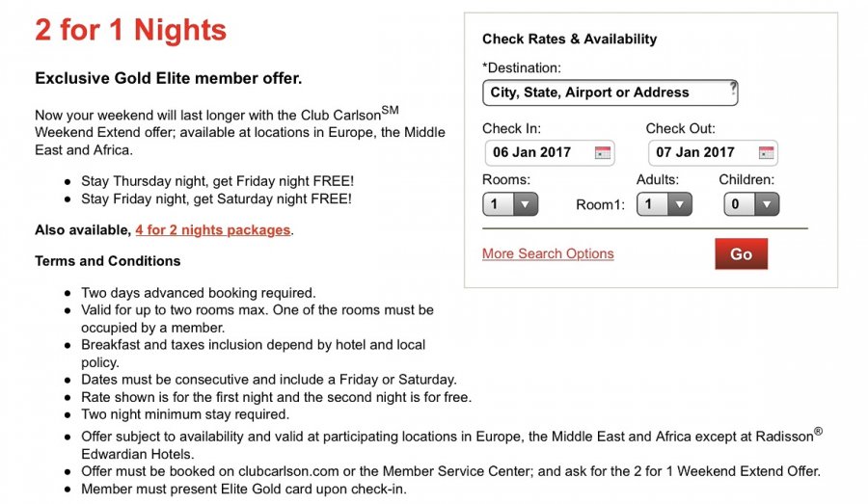Click the Terms and Conditions heading
Screen dimensions: 868x504
point(107,261)
